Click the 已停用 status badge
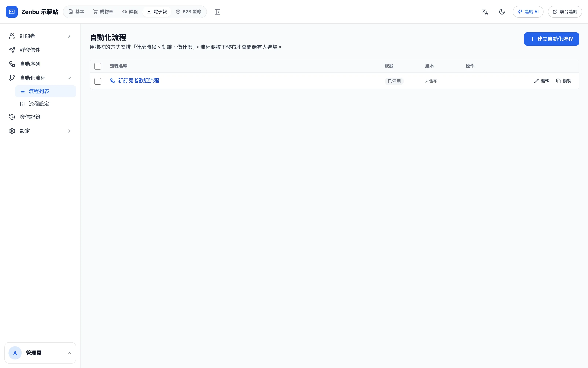Viewport: 588px width, 368px height. (394, 81)
